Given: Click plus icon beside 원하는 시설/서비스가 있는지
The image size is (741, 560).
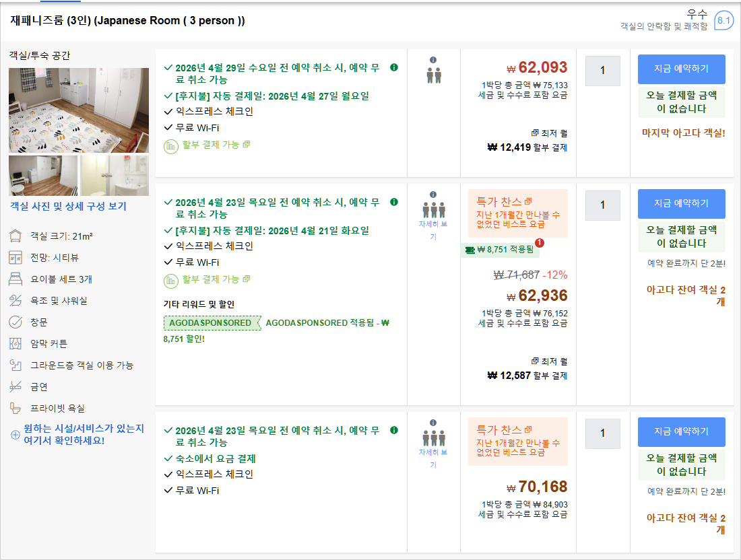Looking at the screenshot, I should [15, 434].
